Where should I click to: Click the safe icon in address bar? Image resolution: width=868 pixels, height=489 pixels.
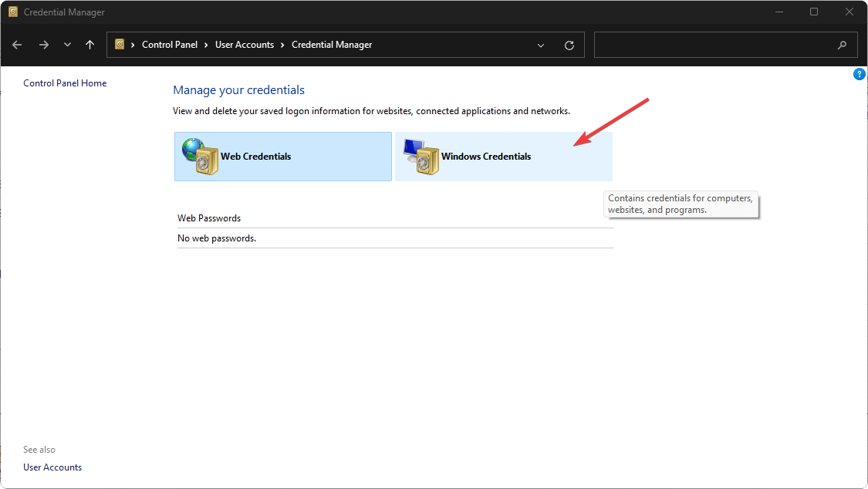click(x=120, y=45)
